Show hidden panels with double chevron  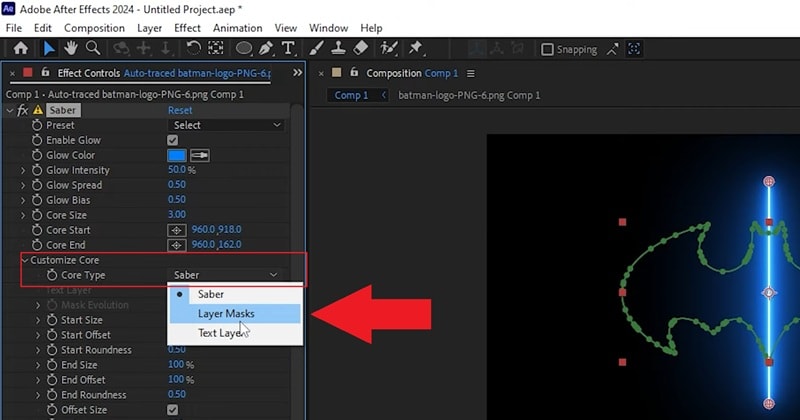(x=297, y=72)
